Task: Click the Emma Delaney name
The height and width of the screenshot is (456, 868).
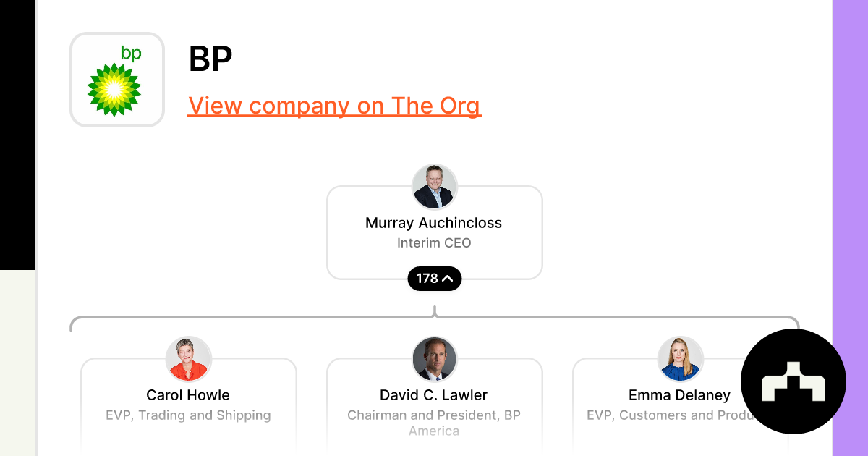Action: (x=680, y=395)
